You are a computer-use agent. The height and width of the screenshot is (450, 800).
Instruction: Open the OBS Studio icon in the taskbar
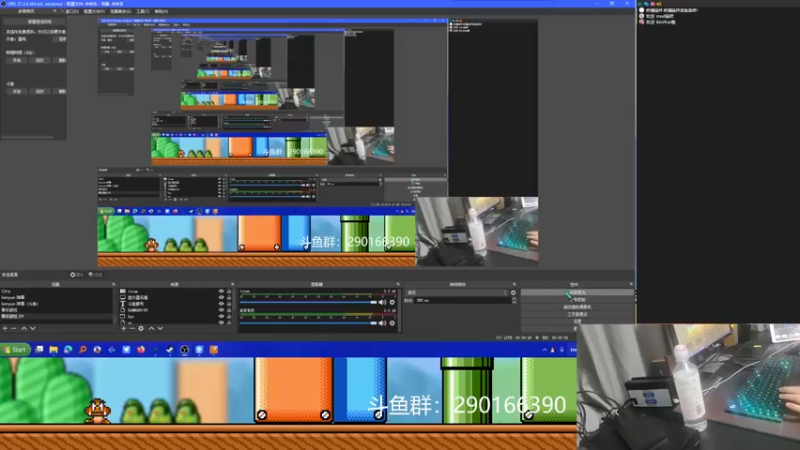[185, 349]
